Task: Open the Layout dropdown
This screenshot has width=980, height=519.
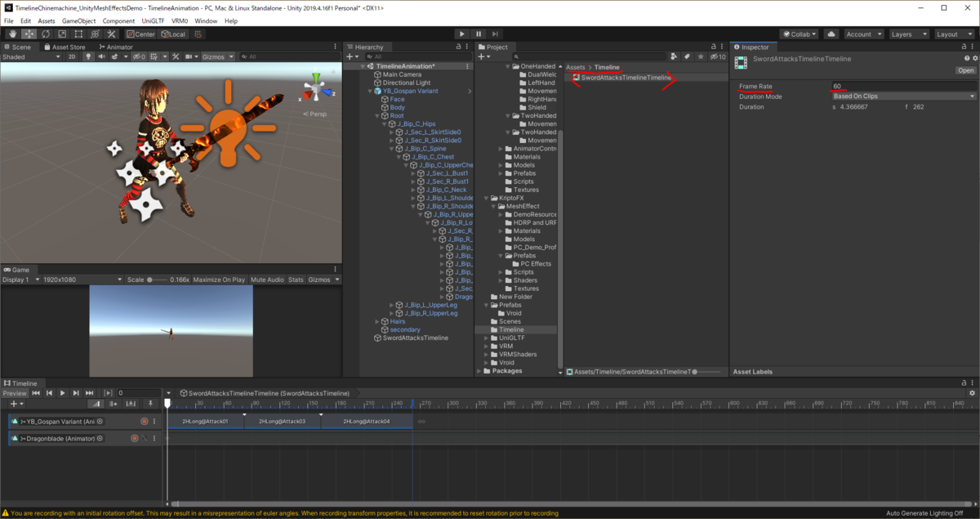Action: [952, 34]
